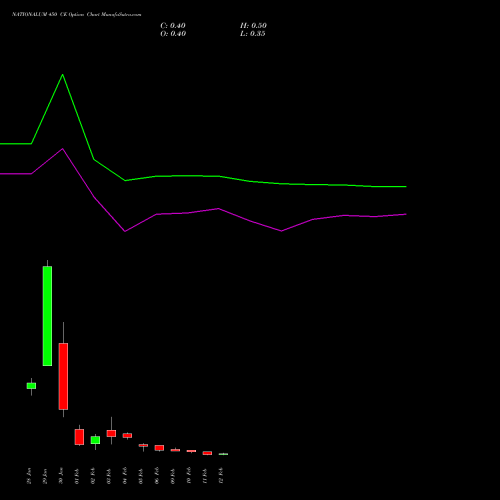This screenshot has height=500, width=500.
Task: Click the 30 Jan date label
Action: pyautogui.click(x=61, y=476)
